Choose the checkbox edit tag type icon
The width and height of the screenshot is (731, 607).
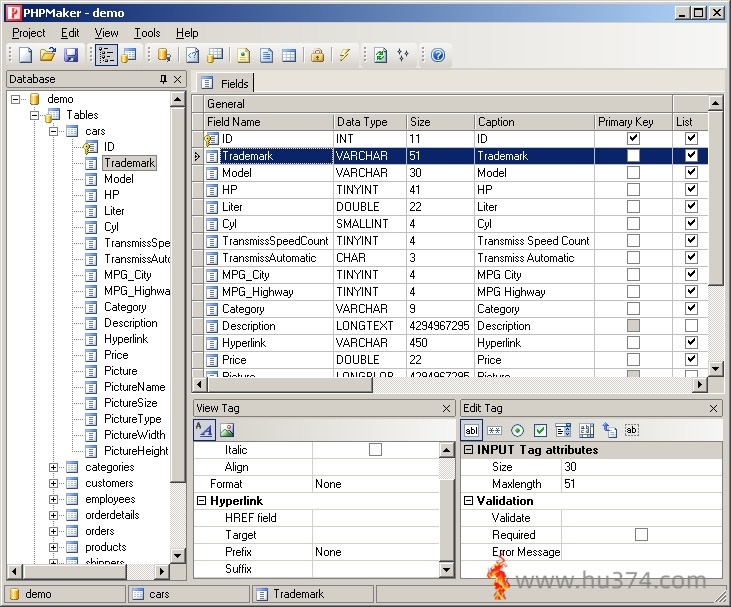click(540, 430)
